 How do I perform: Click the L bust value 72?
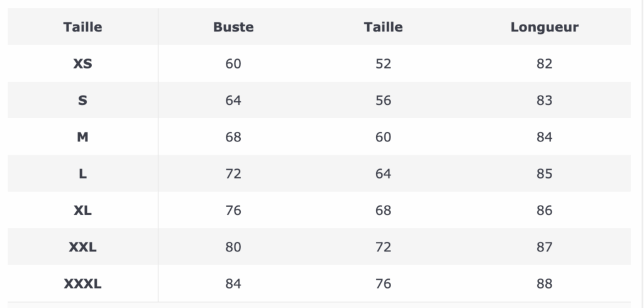pos(233,173)
